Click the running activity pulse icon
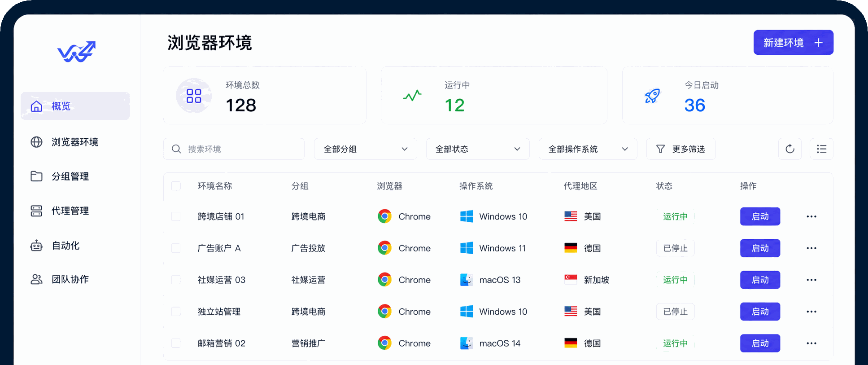868x365 pixels. (412, 96)
